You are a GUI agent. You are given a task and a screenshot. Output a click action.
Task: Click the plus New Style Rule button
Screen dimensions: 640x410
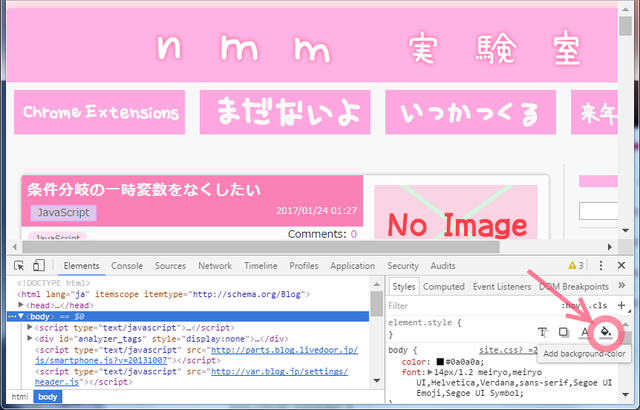point(621,305)
